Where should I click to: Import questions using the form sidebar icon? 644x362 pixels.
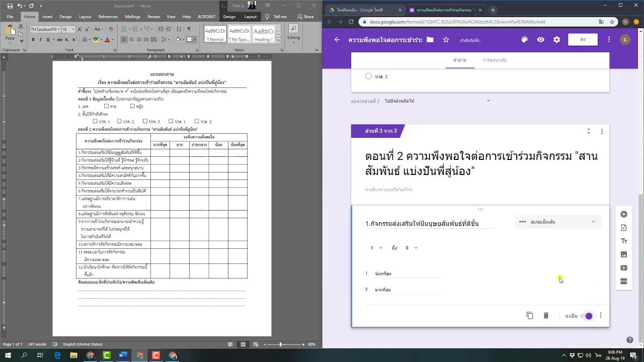(624, 228)
